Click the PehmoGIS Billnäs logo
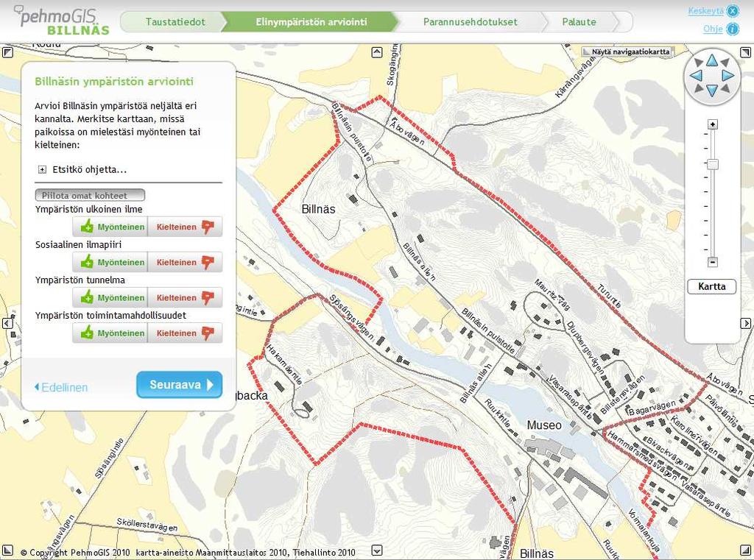Image resolution: width=754 pixels, height=560 pixels. 62,20
